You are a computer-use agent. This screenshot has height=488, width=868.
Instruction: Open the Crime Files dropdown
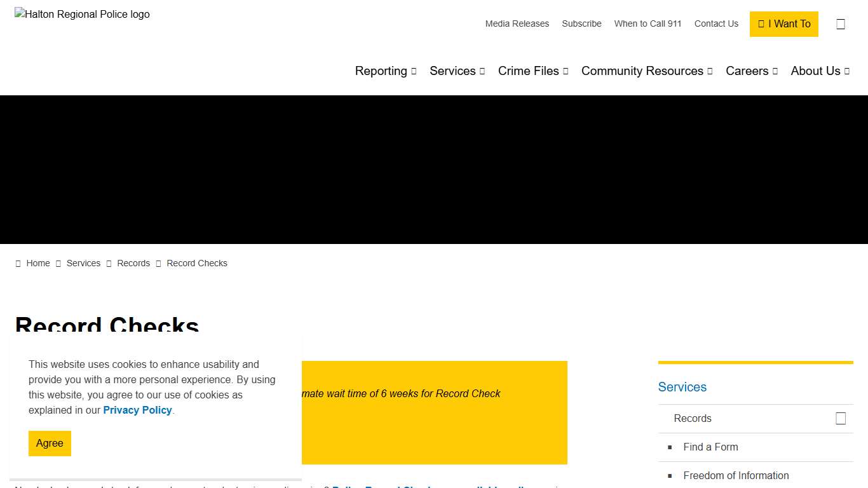532,71
